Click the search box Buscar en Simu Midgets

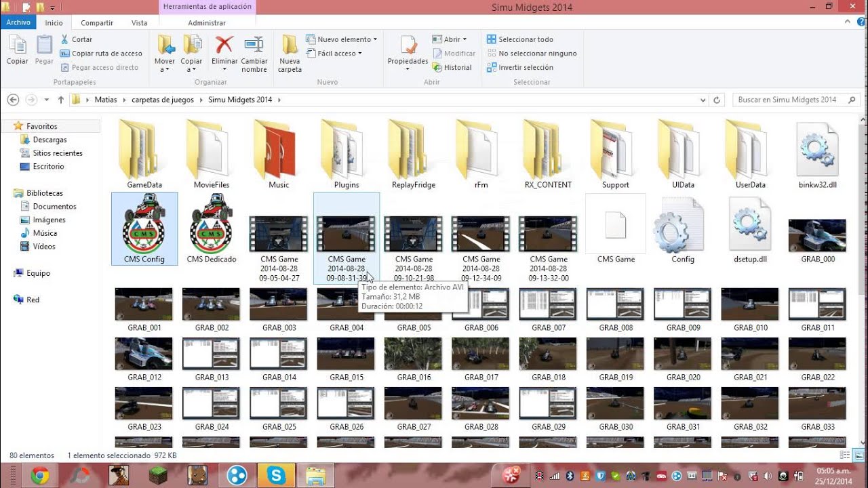tap(795, 100)
